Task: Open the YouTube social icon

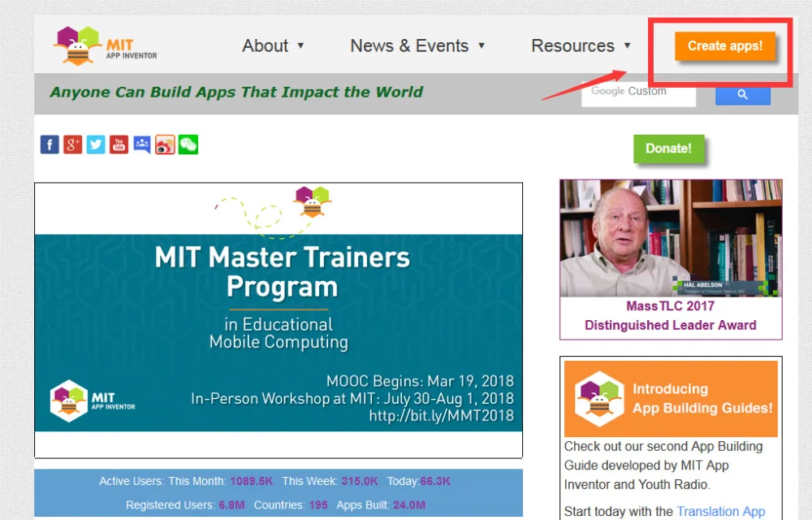Action: pyautogui.click(x=119, y=145)
